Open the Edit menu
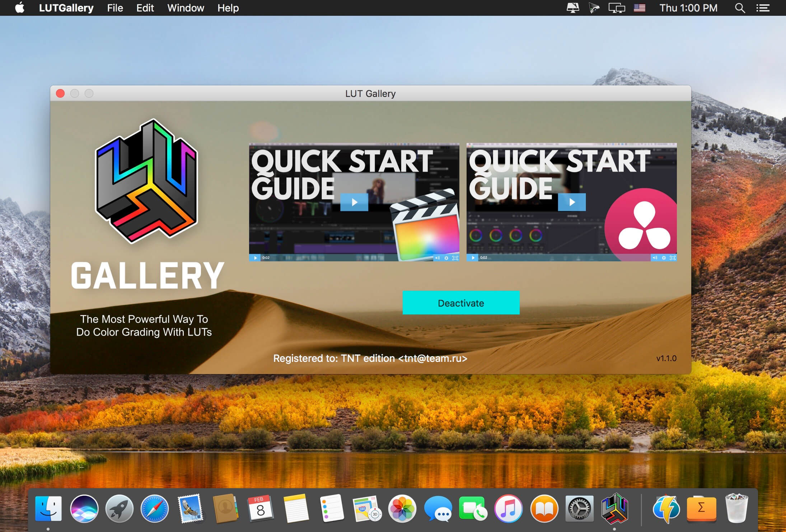The width and height of the screenshot is (786, 532). pos(145,8)
